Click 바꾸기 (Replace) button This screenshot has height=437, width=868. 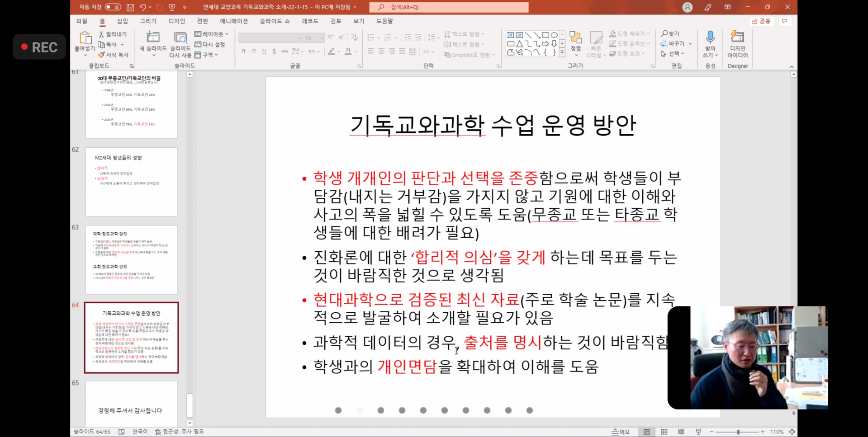(673, 44)
